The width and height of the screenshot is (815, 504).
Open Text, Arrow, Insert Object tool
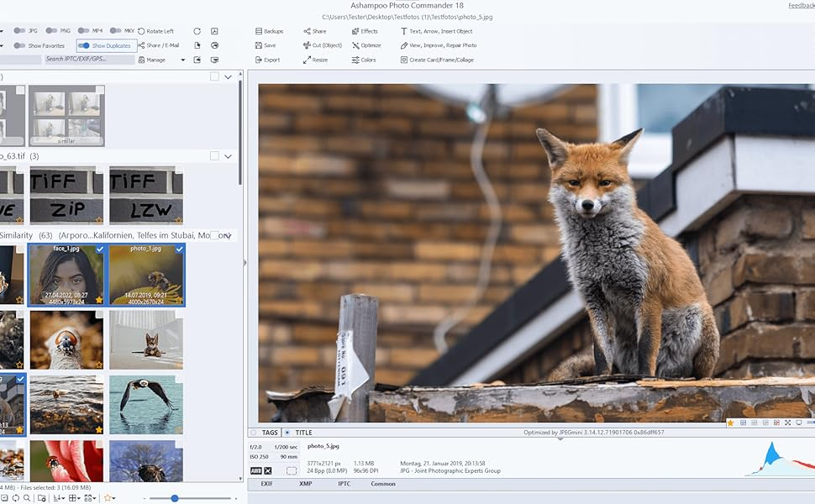click(x=404, y=31)
